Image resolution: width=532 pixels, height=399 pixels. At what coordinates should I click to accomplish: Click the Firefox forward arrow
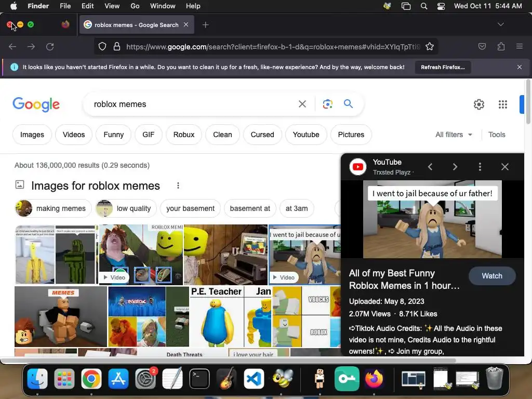coord(31,46)
